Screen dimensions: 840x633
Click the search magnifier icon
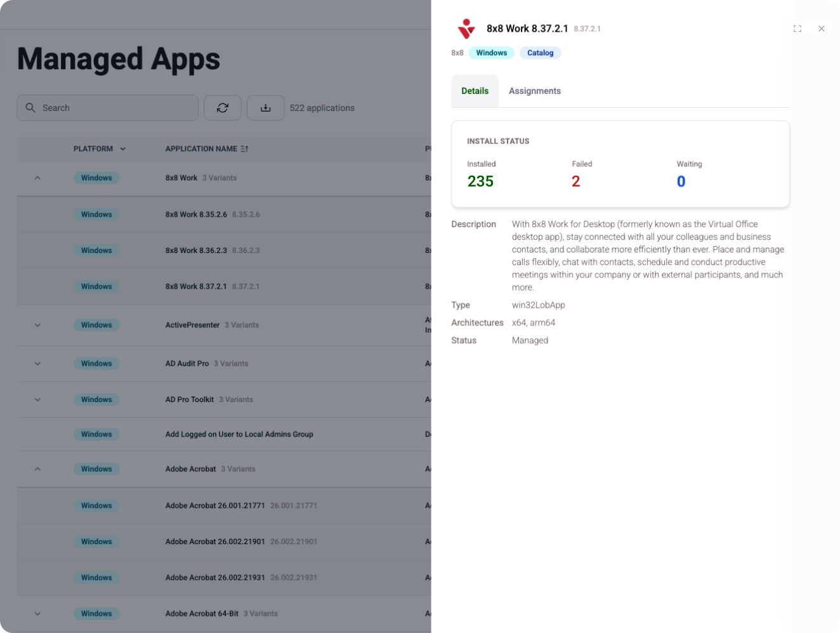[30, 108]
